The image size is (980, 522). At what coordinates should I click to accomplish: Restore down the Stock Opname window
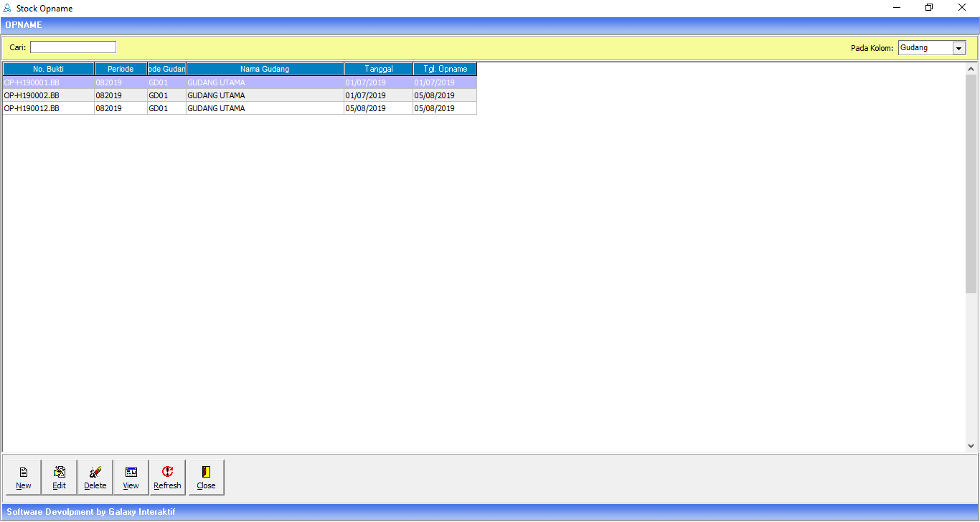(929, 8)
